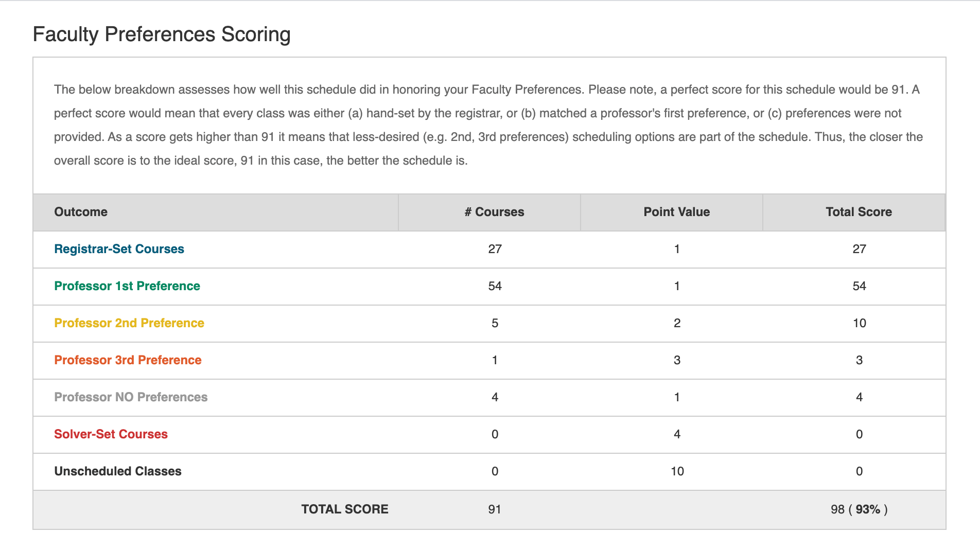Open the Professor 3rd Preference link
The image size is (980, 551).
(x=128, y=360)
